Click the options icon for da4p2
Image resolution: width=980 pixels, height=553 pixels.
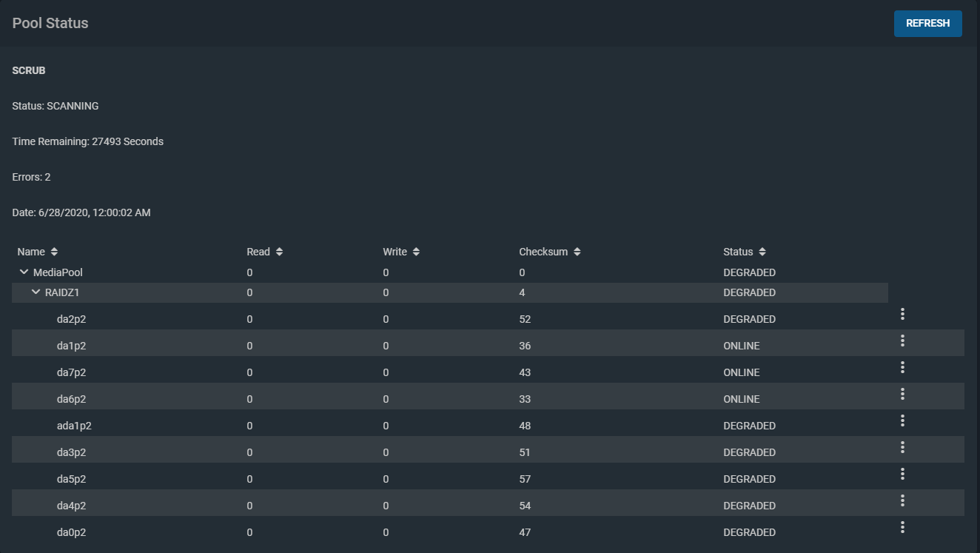pyautogui.click(x=902, y=500)
